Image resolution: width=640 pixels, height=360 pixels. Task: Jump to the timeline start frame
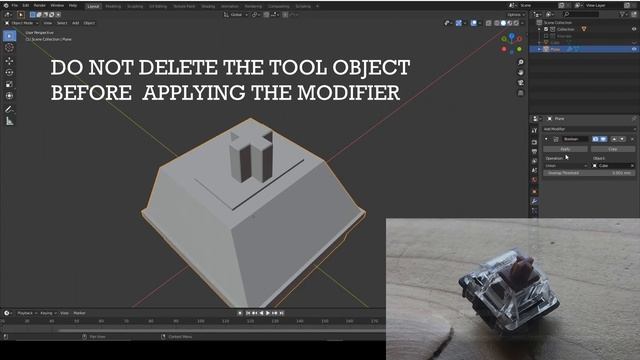click(248, 313)
